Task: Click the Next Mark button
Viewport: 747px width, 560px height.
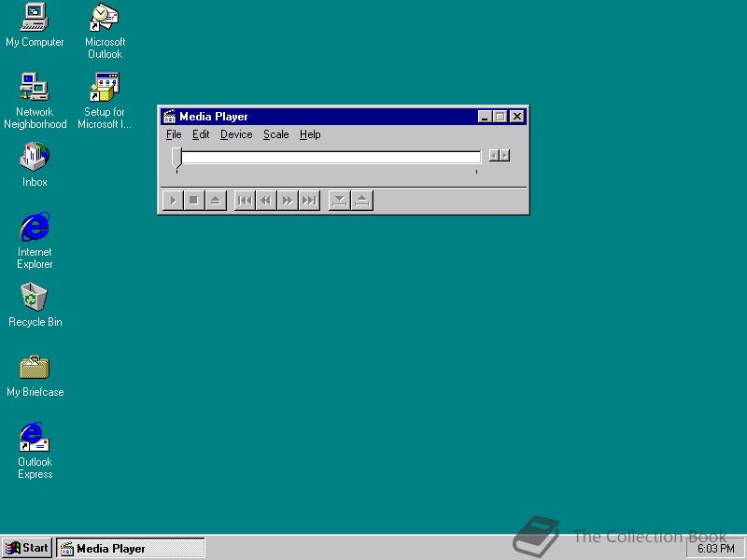Action: click(309, 201)
